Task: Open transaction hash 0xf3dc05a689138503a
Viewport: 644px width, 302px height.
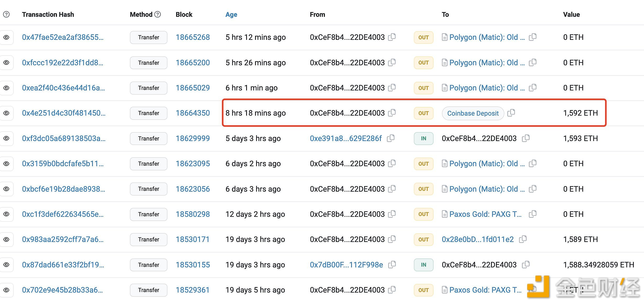Action: 64,138
